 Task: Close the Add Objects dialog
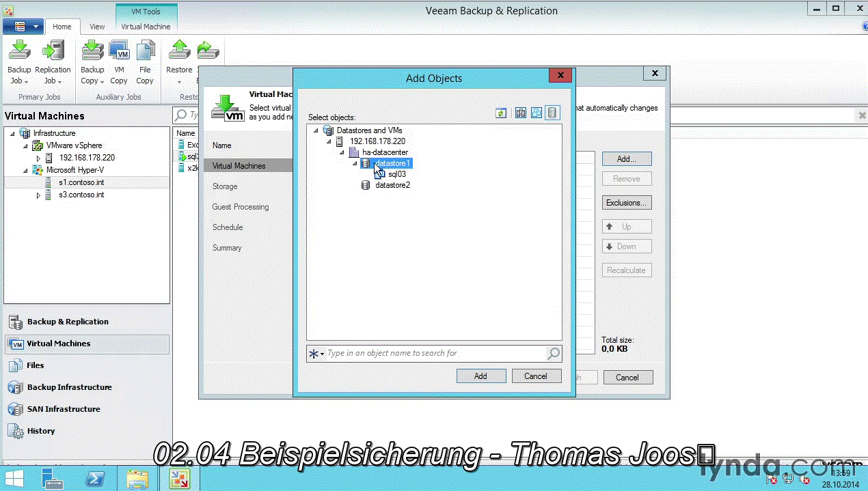coord(560,75)
